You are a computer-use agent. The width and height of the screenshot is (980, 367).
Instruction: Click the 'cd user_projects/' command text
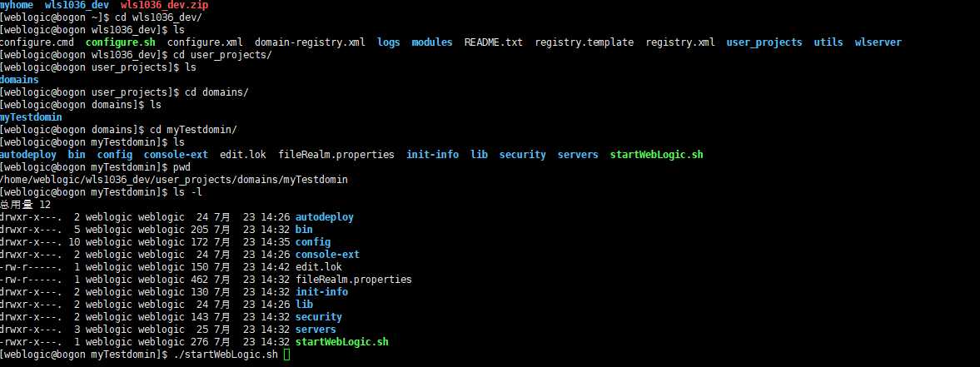(222, 55)
